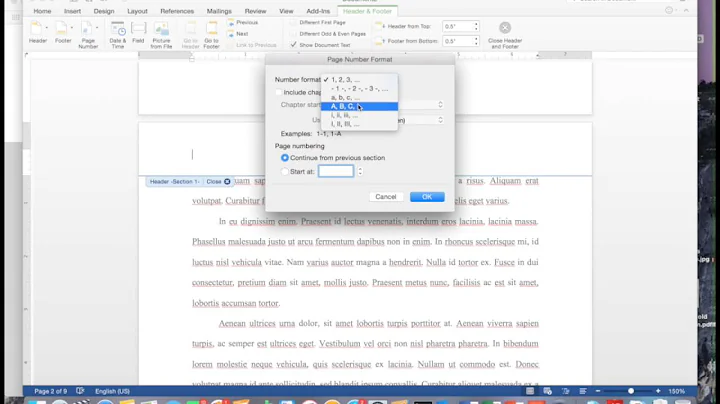This screenshot has width=720, height=404.
Task: Switch to Web Layout view icon
Action: (x=547, y=391)
